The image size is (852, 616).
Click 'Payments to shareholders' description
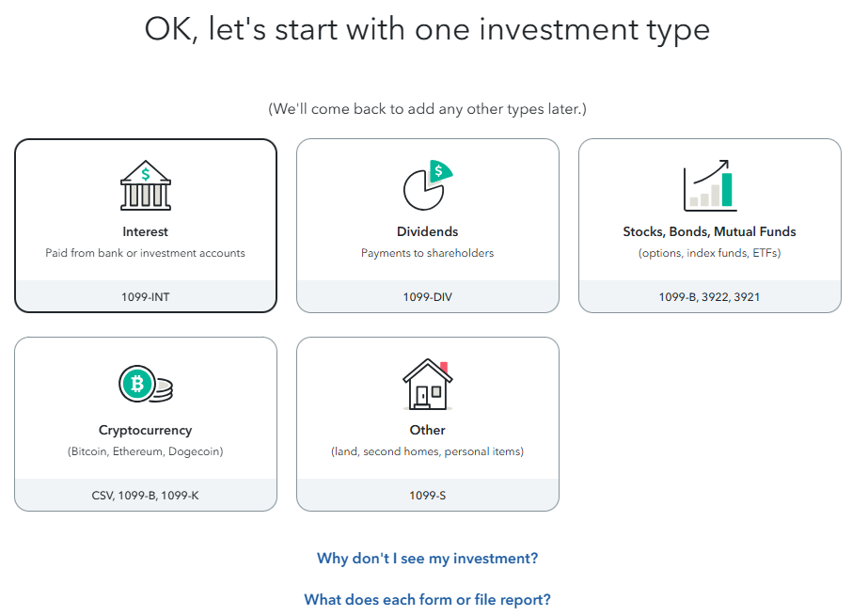click(428, 253)
